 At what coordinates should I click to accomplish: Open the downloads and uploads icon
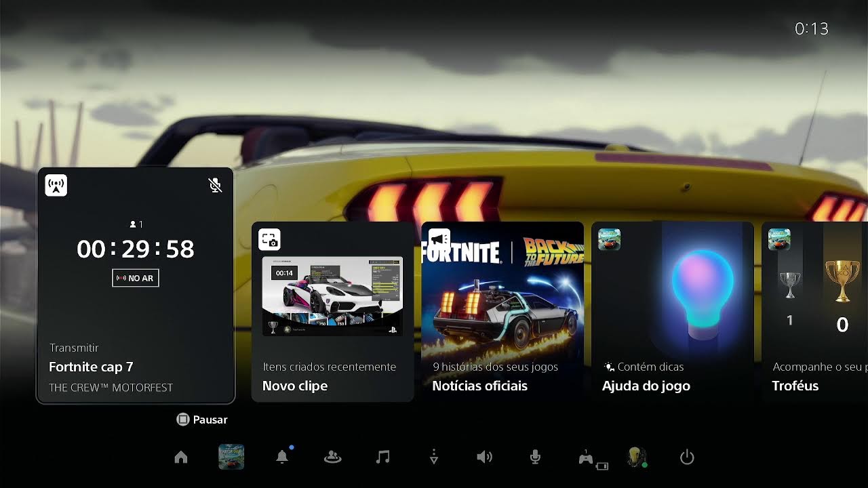tap(434, 457)
